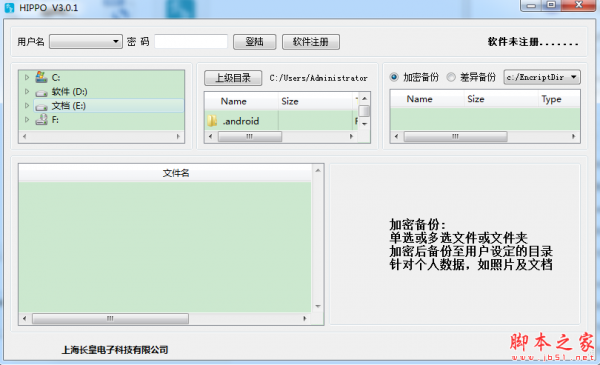Click the .android folder icon
The image size is (600, 365).
point(212,121)
